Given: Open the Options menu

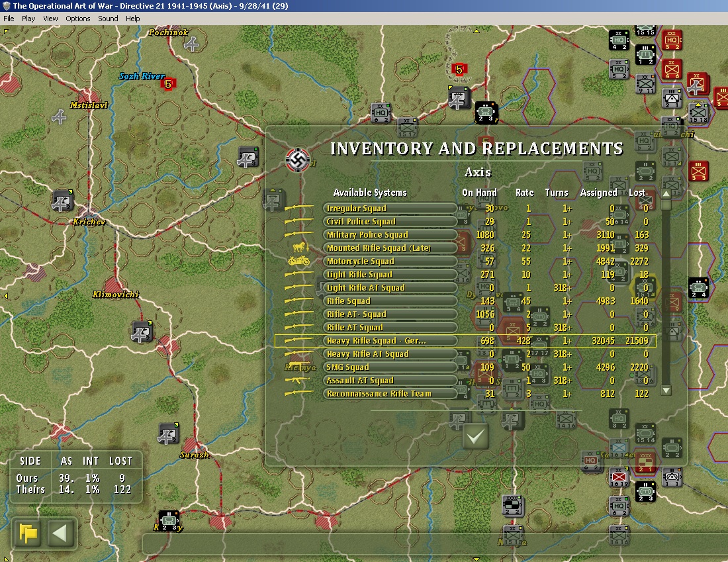Looking at the screenshot, I should (78, 19).
